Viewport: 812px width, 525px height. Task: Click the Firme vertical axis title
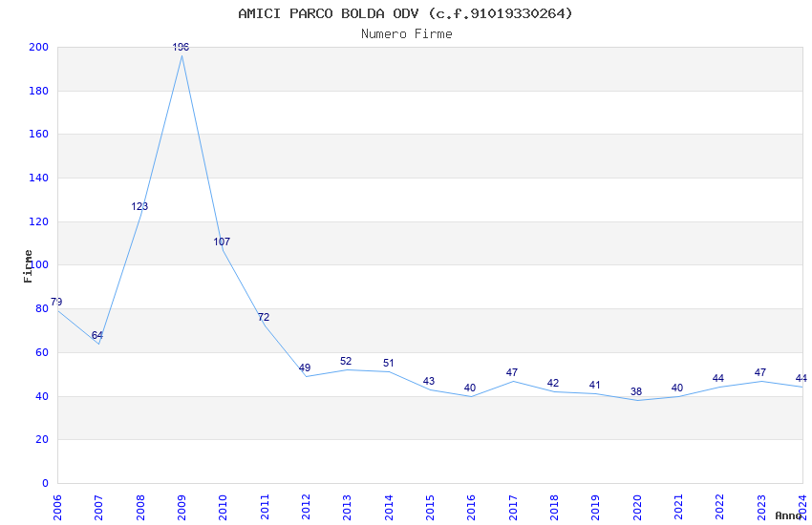coord(28,266)
